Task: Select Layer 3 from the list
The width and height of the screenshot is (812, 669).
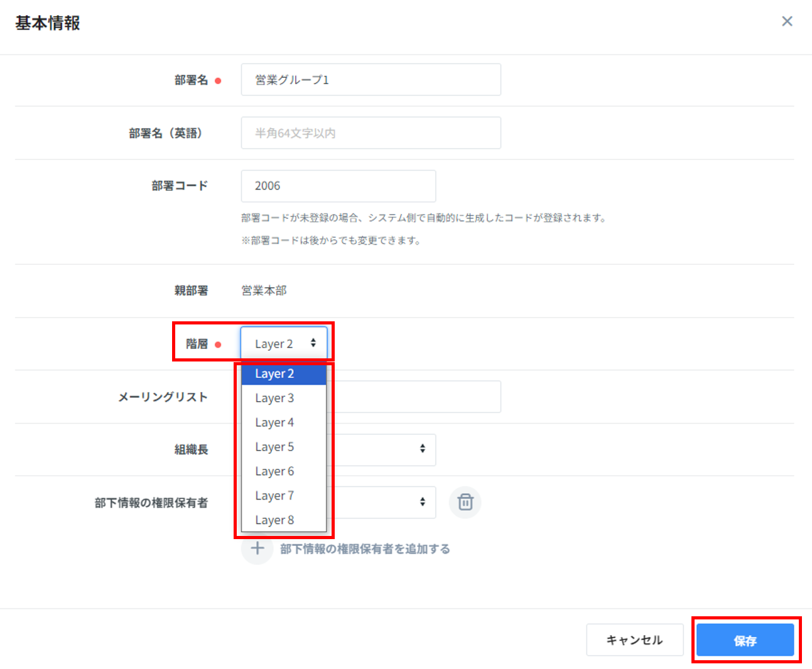Action: point(283,399)
